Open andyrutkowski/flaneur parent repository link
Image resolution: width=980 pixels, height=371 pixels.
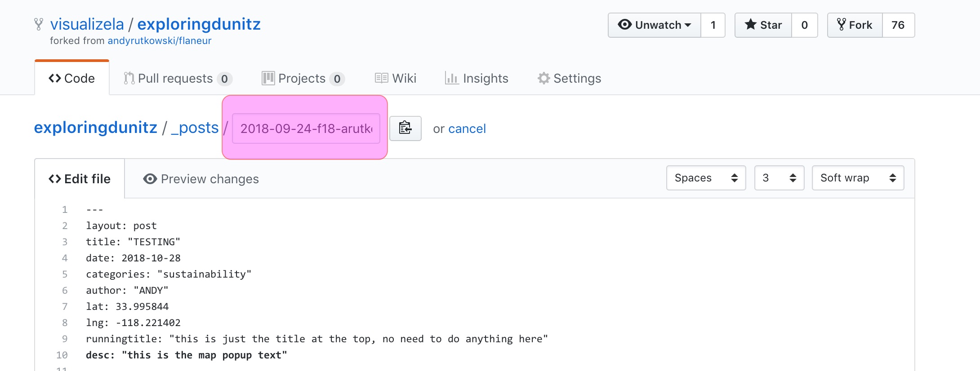pos(160,41)
